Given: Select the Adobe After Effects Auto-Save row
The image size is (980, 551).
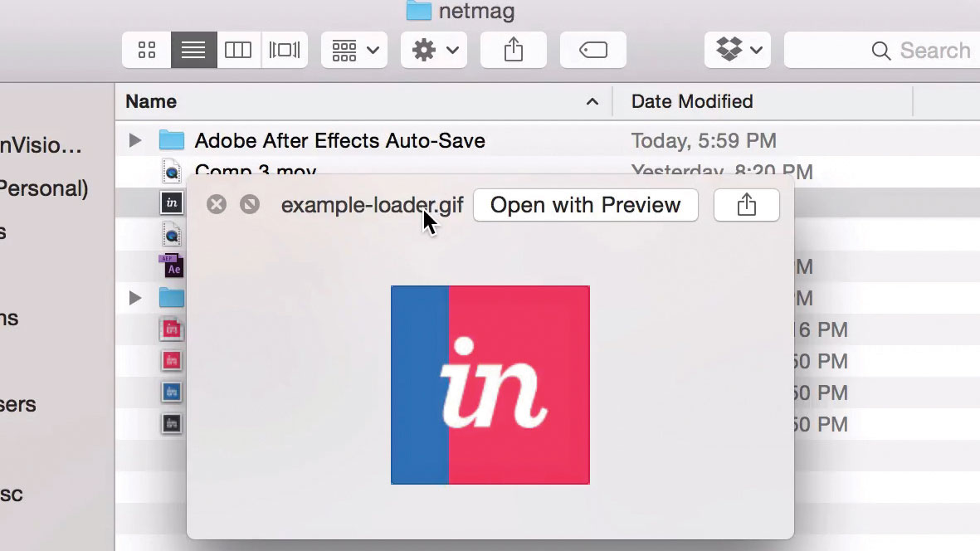Looking at the screenshot, I should (x=548, y=140).
